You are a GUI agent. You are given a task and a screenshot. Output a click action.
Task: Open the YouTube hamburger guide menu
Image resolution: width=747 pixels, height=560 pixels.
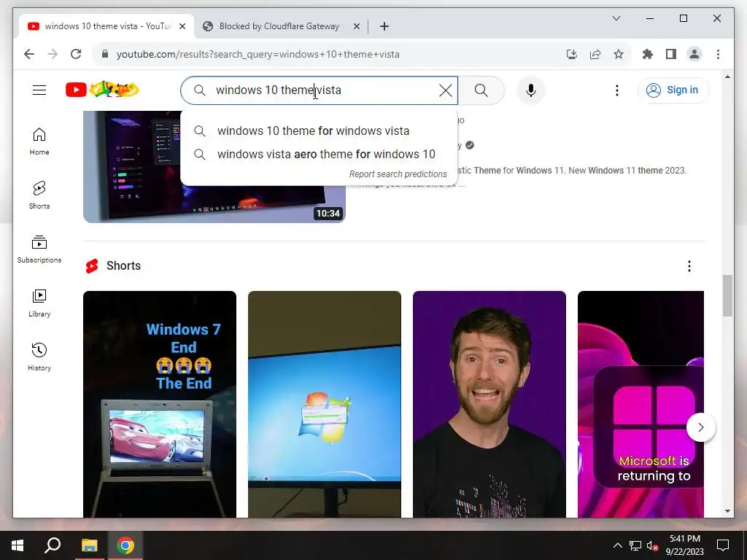39,90
